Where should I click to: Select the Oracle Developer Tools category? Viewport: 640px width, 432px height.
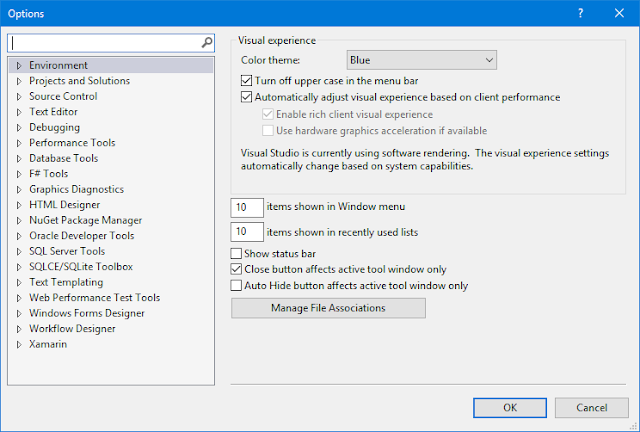coord(82,236)
